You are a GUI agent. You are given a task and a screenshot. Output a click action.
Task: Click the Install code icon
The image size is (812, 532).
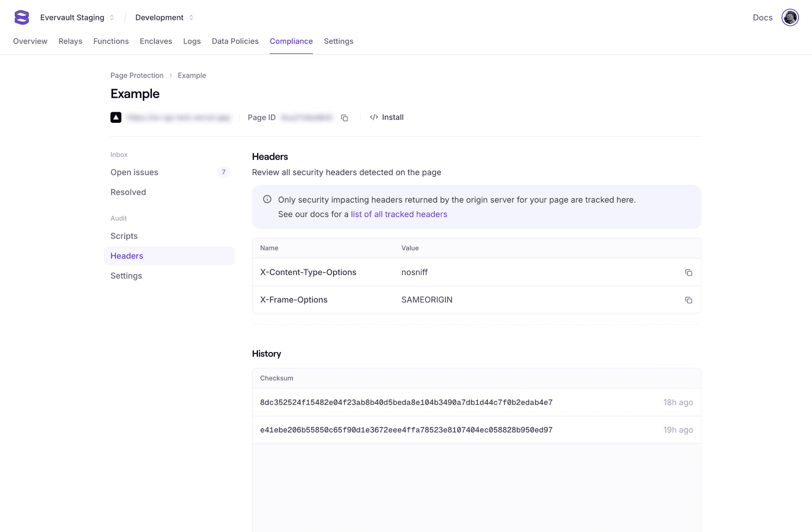pyautogui.click(x=374, y=117)
